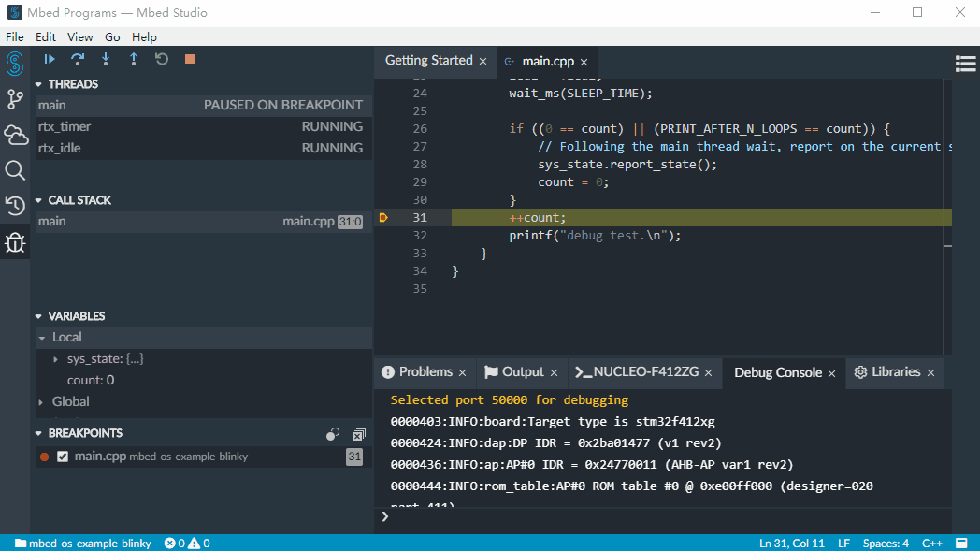Image resolution: width=980 pixels, height=551 pixels.
Task: Open the Edit menu
Action: [46, 36]
